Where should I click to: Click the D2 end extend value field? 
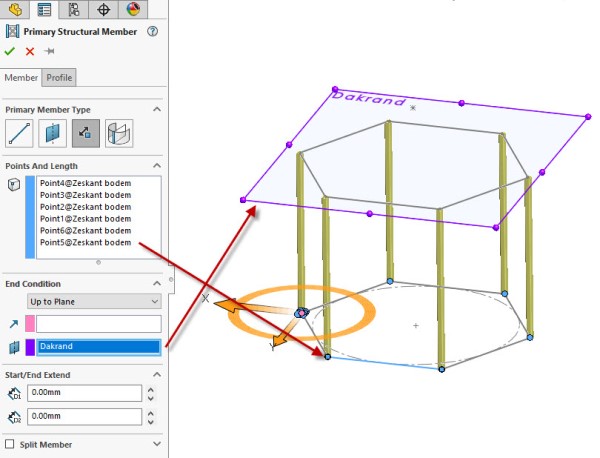85,416
